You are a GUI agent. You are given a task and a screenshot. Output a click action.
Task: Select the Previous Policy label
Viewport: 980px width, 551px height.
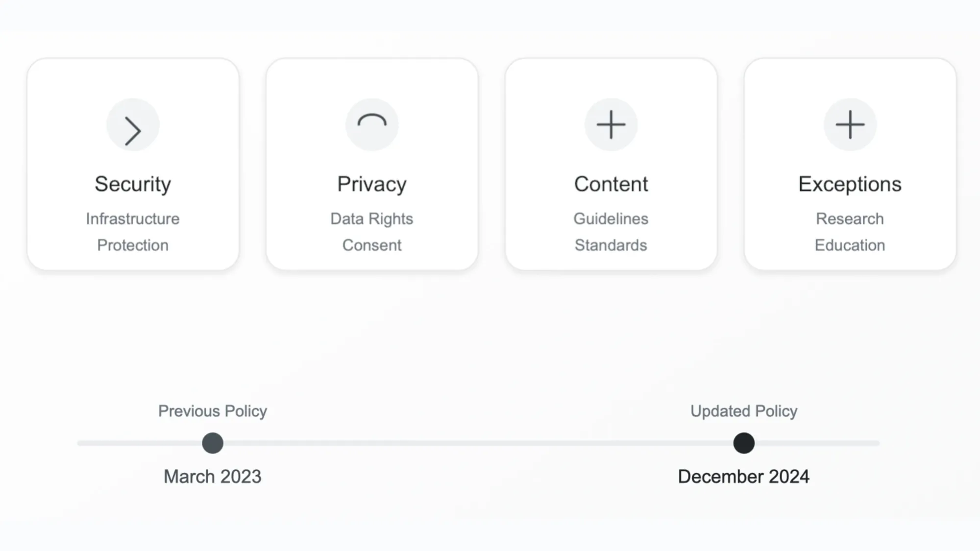[x=212, y=411]
